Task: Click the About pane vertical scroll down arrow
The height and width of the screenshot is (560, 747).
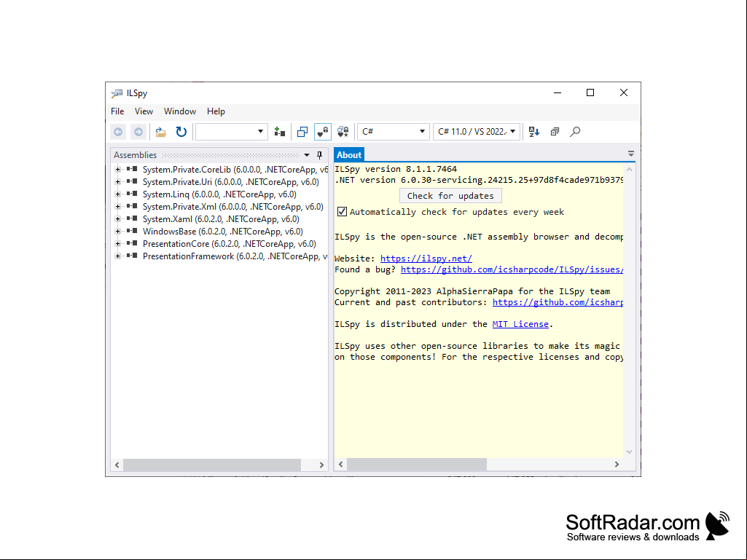Action: pyautogui.click(x=629, y=452)
